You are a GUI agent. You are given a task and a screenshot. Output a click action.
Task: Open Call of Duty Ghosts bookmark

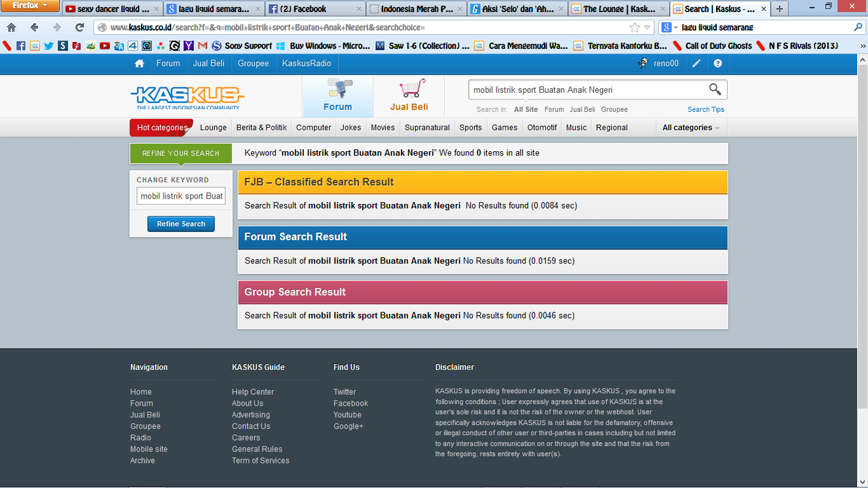712,46
